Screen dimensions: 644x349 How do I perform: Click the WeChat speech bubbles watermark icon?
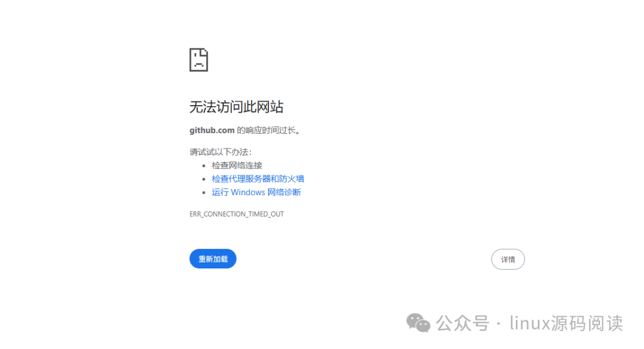(419, 323)
